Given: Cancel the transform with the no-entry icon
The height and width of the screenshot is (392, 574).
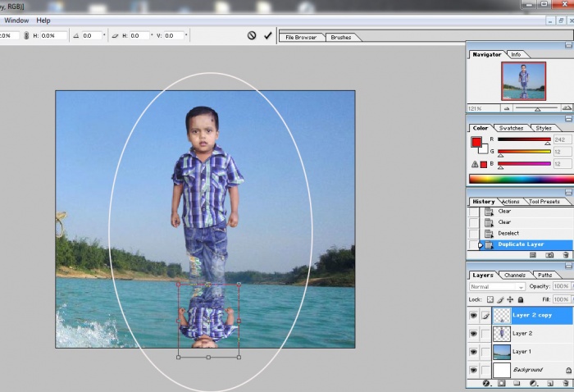Looking at the screenshot, I should (252, 36).
